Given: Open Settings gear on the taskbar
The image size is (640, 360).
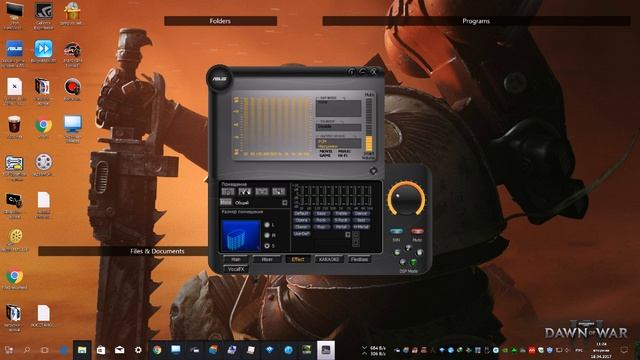Looking at the screenshot, I should pyautogui.click(x=138, y=350).
